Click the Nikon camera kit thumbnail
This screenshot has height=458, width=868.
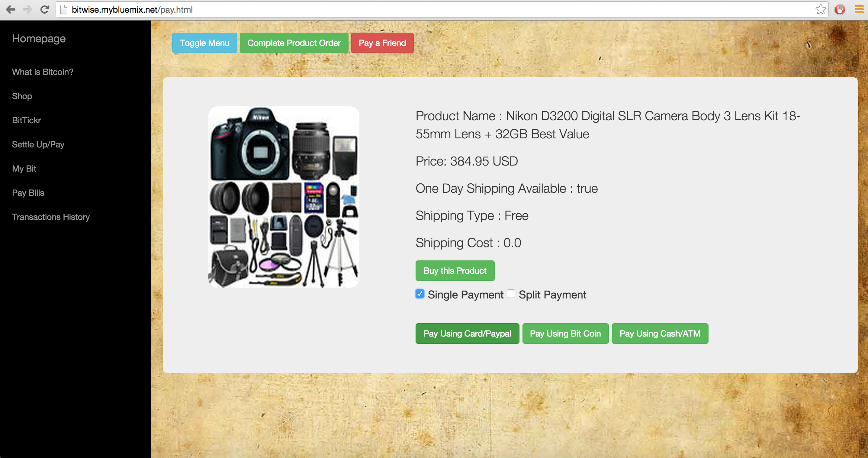[284, 197]
